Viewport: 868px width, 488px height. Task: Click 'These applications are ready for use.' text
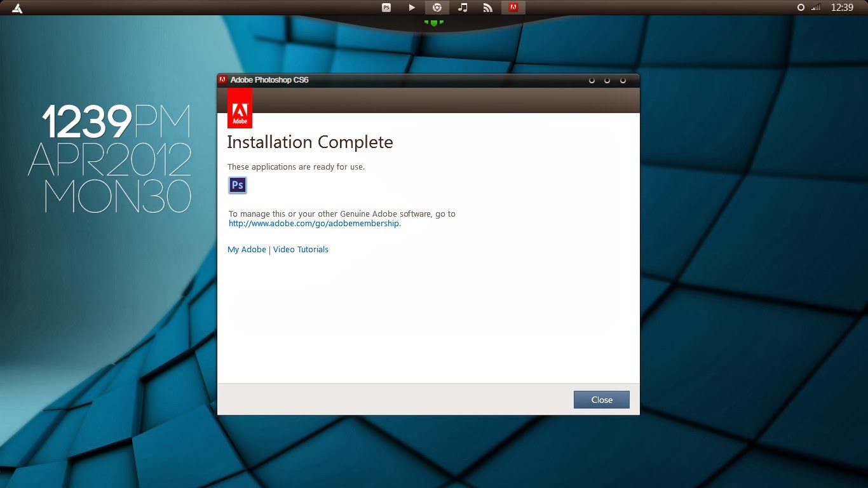point(296,167)
